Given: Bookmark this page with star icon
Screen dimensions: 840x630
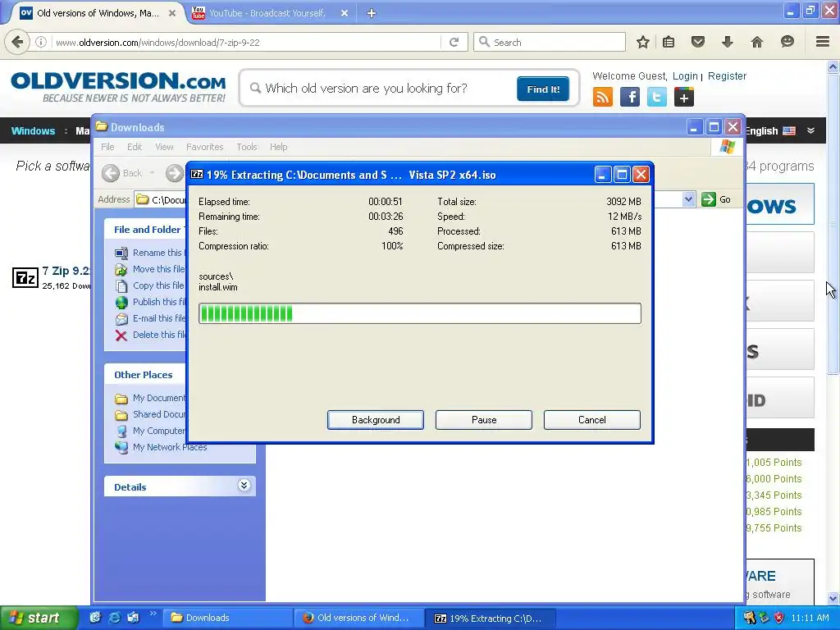Looking at the screenshot, I should [x=643, y=42].
